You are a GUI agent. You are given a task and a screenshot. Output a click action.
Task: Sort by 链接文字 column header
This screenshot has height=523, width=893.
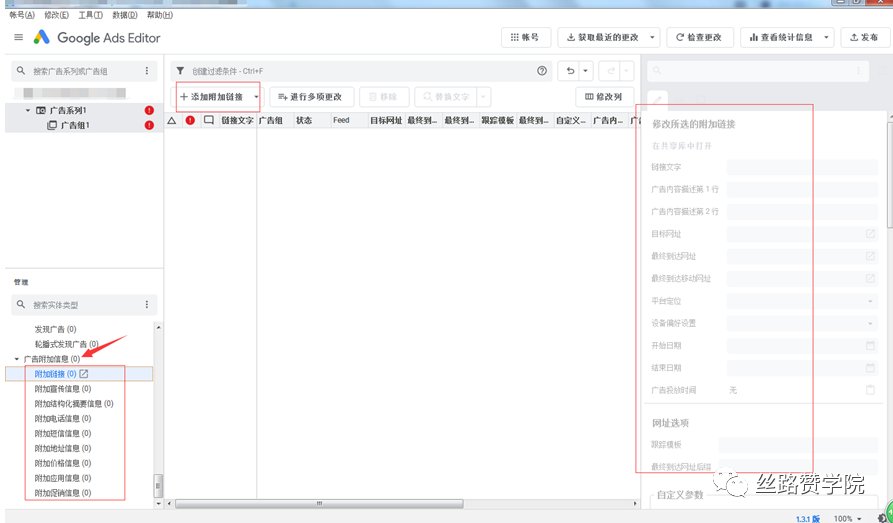(x=237, y=120)
